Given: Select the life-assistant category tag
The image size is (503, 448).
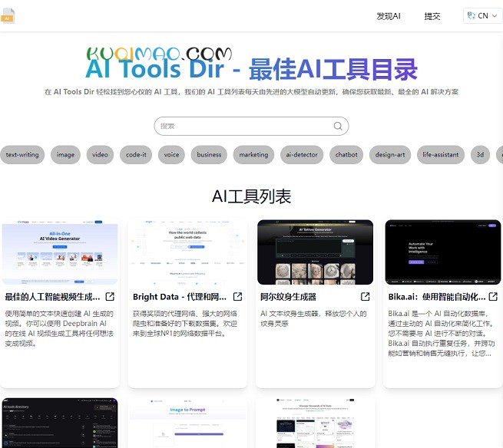Looking at the screenshot, I should 441,154.
